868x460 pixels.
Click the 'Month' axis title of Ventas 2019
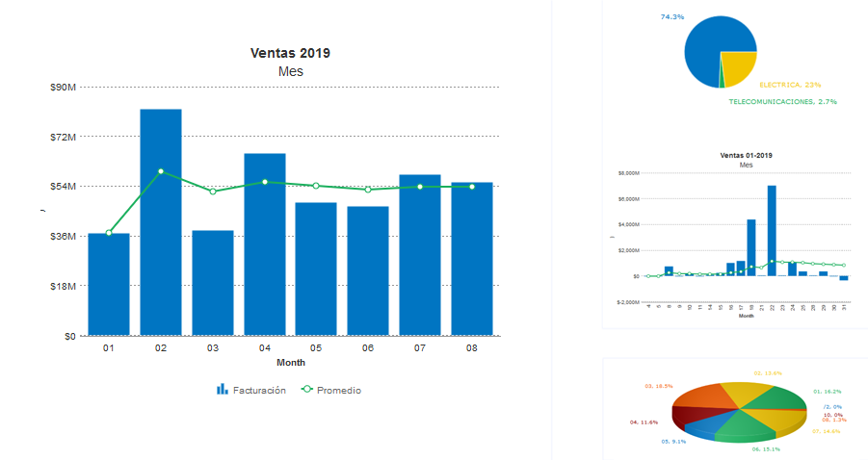pos(291,363)
